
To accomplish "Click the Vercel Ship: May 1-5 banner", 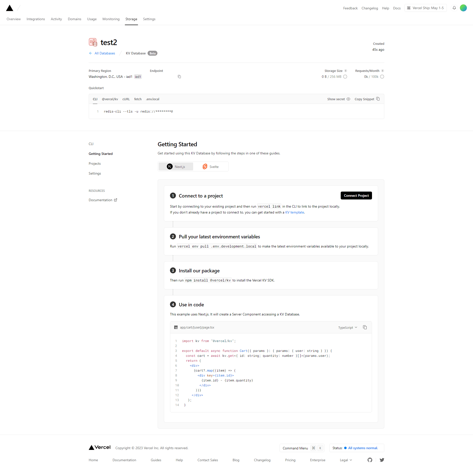I will (425, 8).
